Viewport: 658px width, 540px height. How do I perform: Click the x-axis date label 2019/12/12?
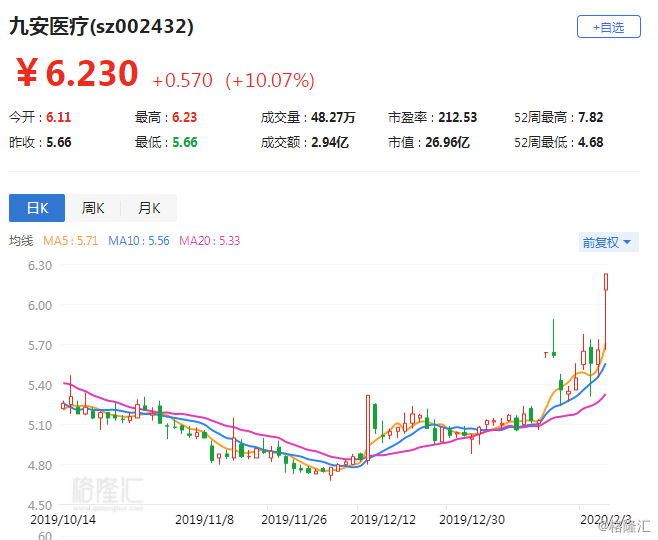[383, 519]
